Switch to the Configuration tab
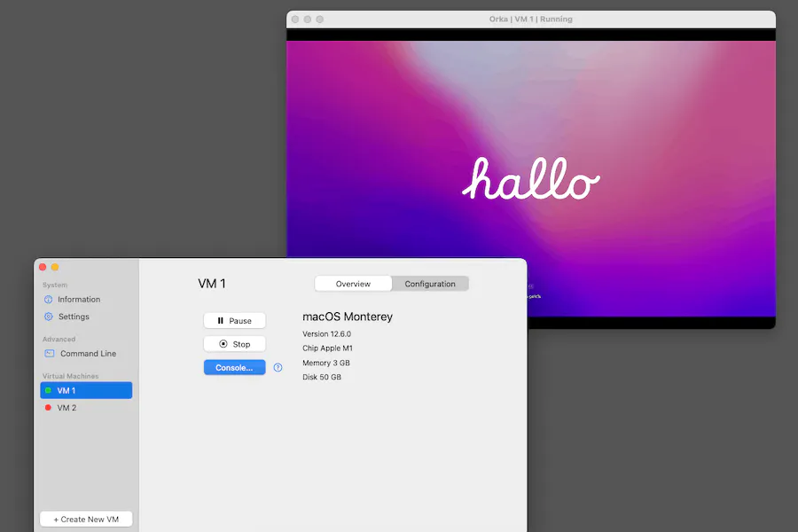The height and width of the screenshot is (532, 798). coord(430,284)
